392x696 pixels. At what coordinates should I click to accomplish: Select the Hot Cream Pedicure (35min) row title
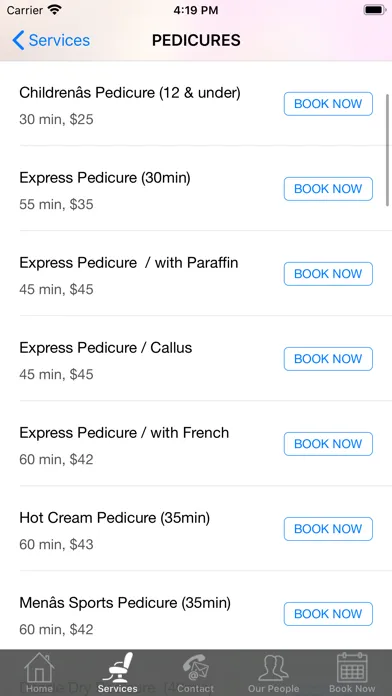pyautogui.click(x=115, y=518)
